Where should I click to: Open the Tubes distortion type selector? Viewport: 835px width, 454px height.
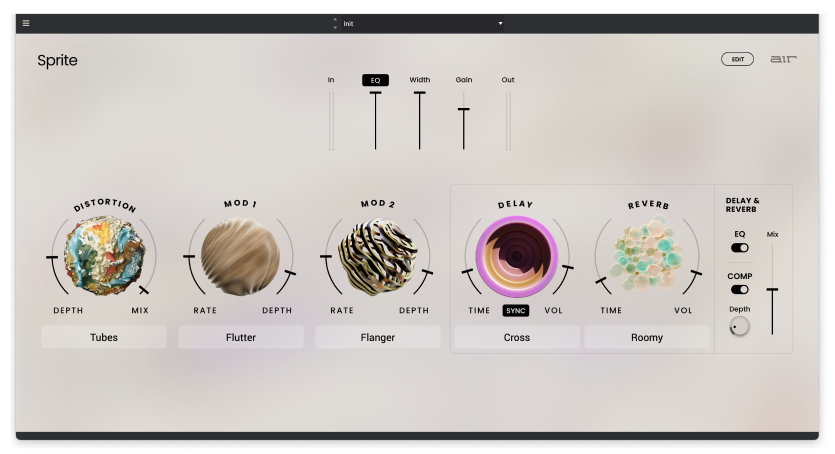tap(104, 337)
